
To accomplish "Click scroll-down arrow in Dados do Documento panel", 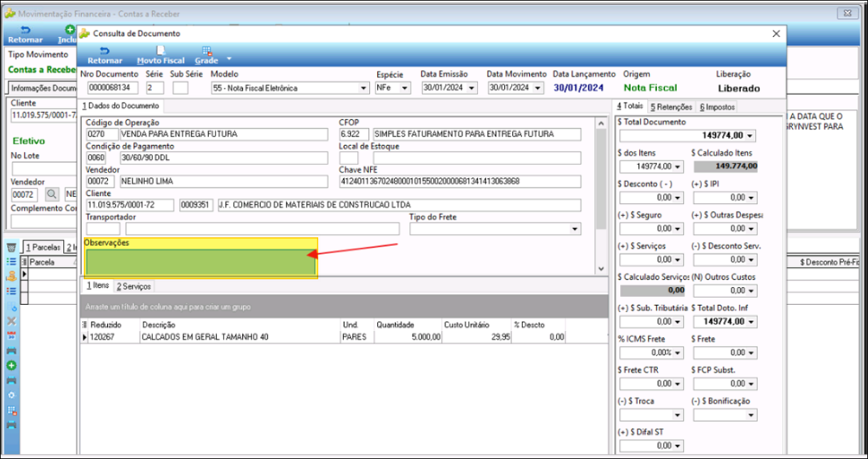I will (x=601, y=269).
